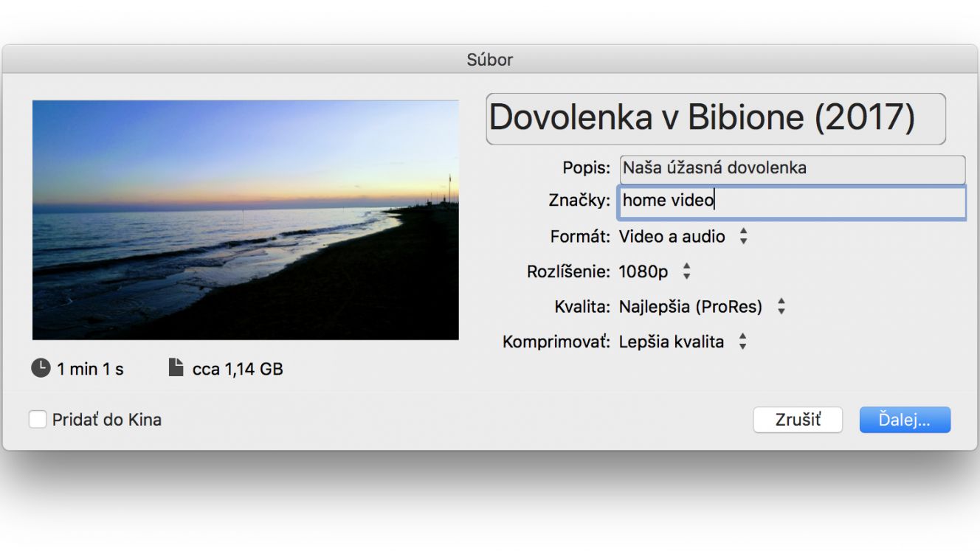Click the file size document icon

176,367
